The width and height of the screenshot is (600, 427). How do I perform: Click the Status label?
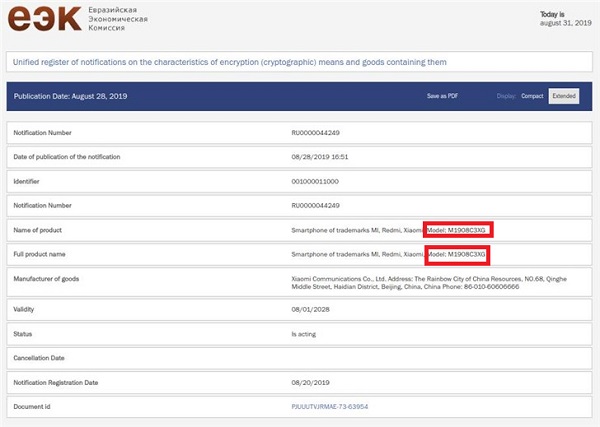point(23,334)
